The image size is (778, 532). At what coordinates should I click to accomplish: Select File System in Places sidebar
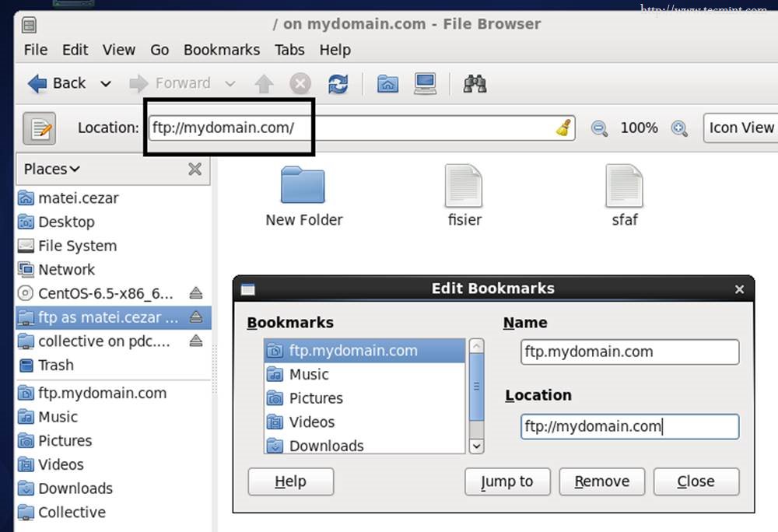(114, 246)
